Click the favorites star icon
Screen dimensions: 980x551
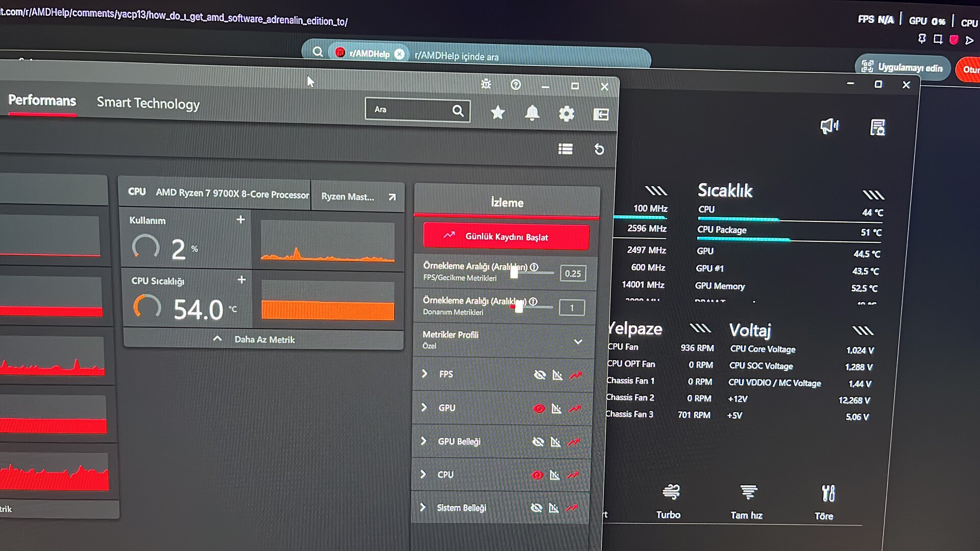tap(498, 113)
